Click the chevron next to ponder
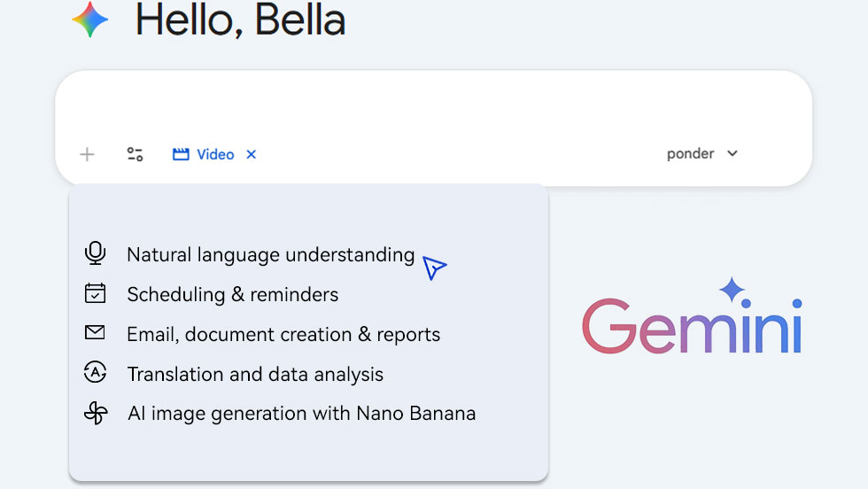The width and height of the screenshot is (868, 489). click(732, 154)
